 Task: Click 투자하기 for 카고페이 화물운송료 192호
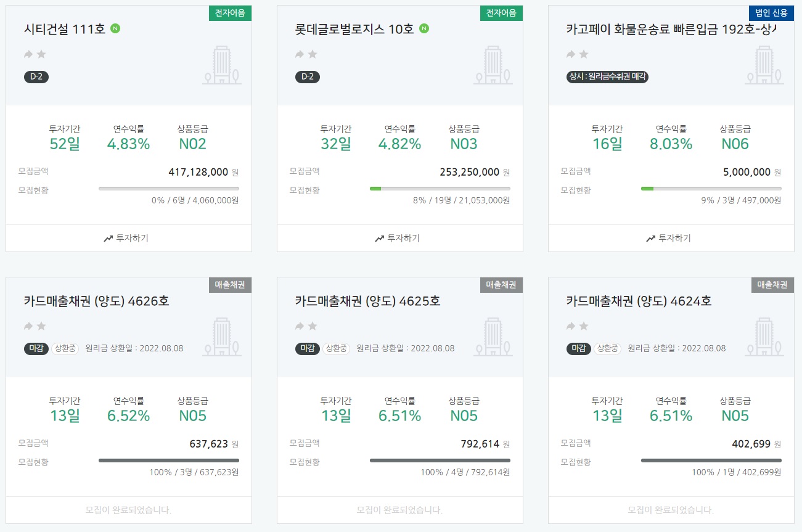669,238
